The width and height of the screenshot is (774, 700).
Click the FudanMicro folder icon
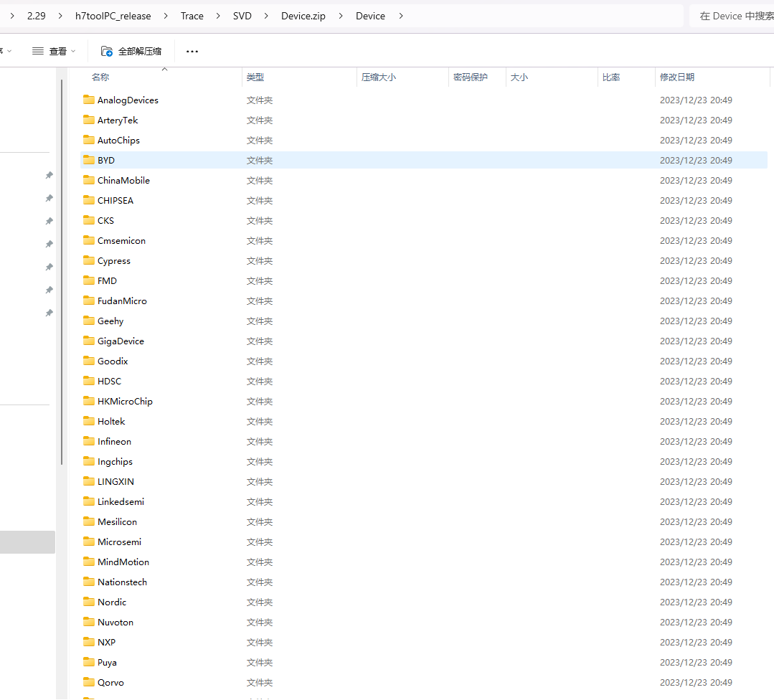pyautogui.click(x=89, y=301)
